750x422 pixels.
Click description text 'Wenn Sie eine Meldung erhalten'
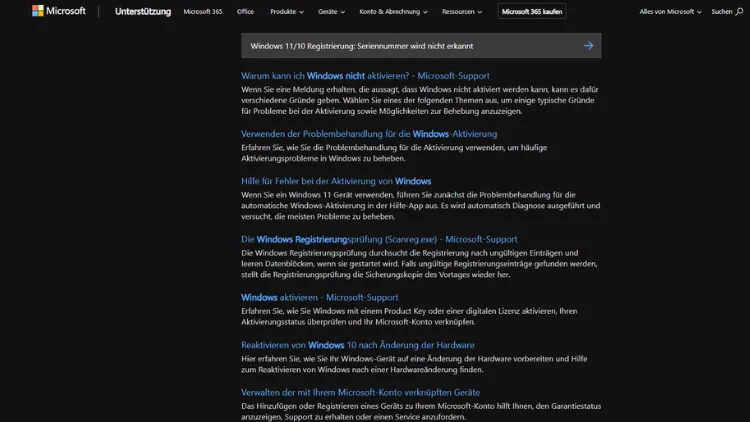click(420, 100)
